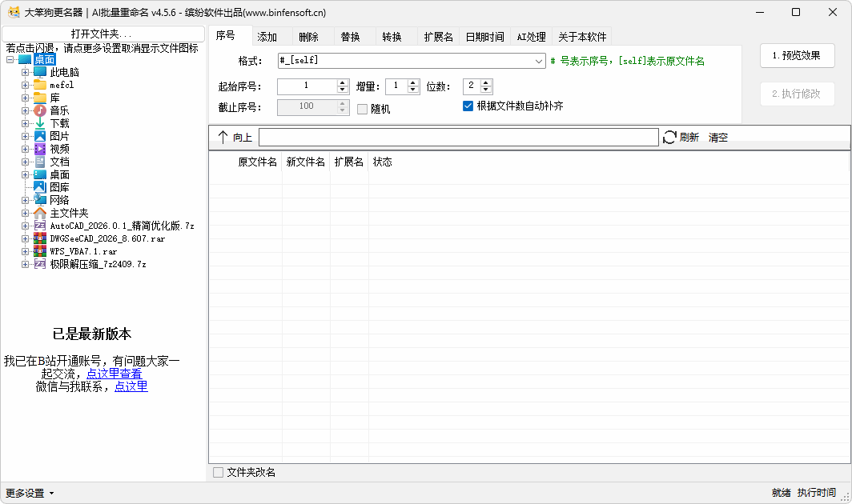Viewport: 852px width, 504px height.
Task: Increase the 位数 spinner value
Action: pos(486,82)
